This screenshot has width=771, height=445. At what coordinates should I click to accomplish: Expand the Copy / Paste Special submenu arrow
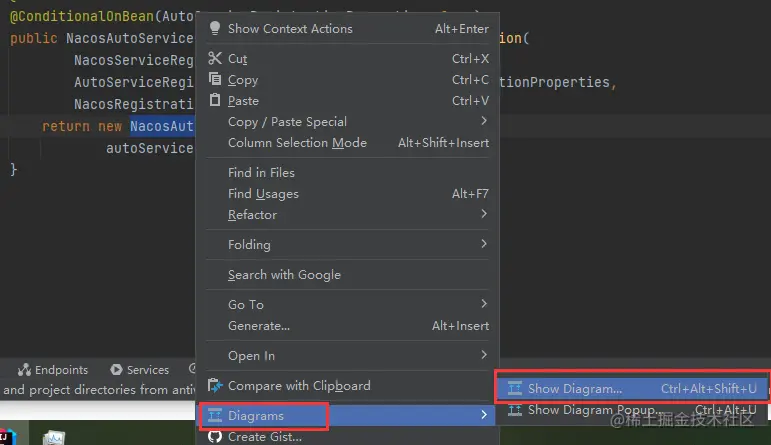coord(484,121)
